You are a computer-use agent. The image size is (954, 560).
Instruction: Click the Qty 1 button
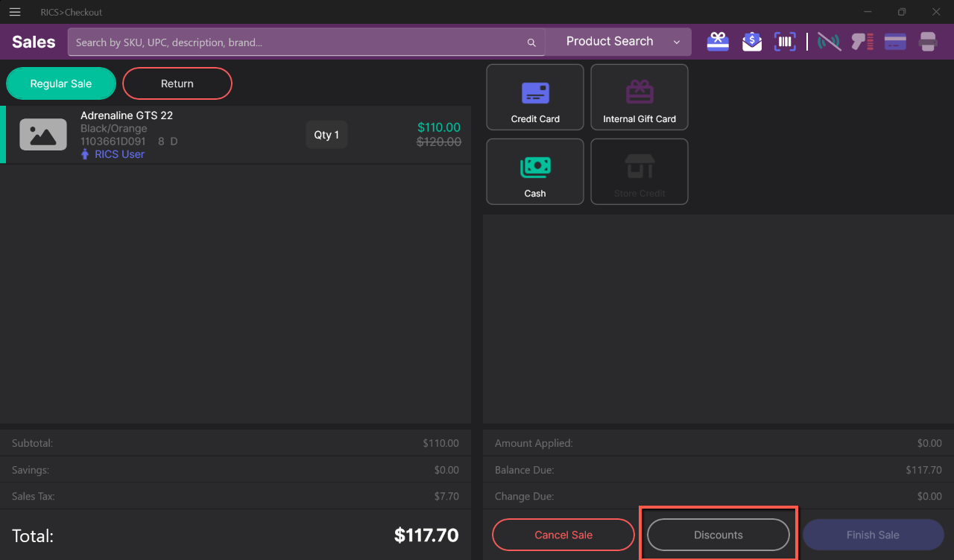click(x=326, y=135)
